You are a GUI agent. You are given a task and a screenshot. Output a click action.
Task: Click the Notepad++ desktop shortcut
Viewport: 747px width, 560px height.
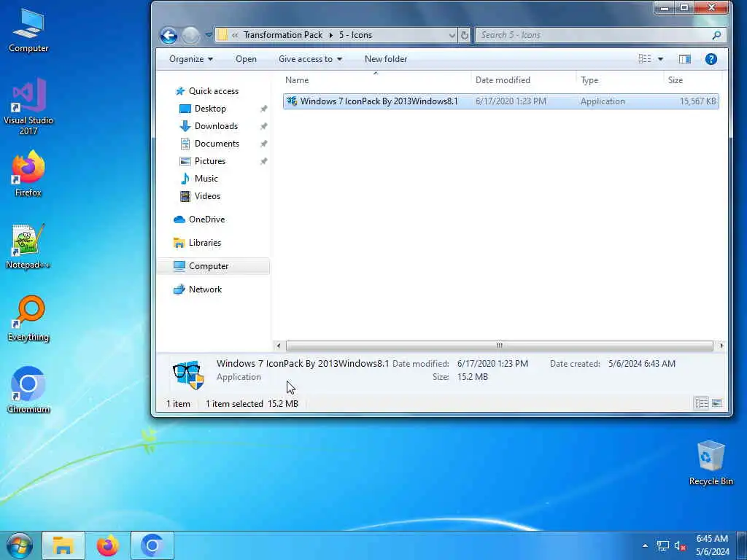coord(28,246)
